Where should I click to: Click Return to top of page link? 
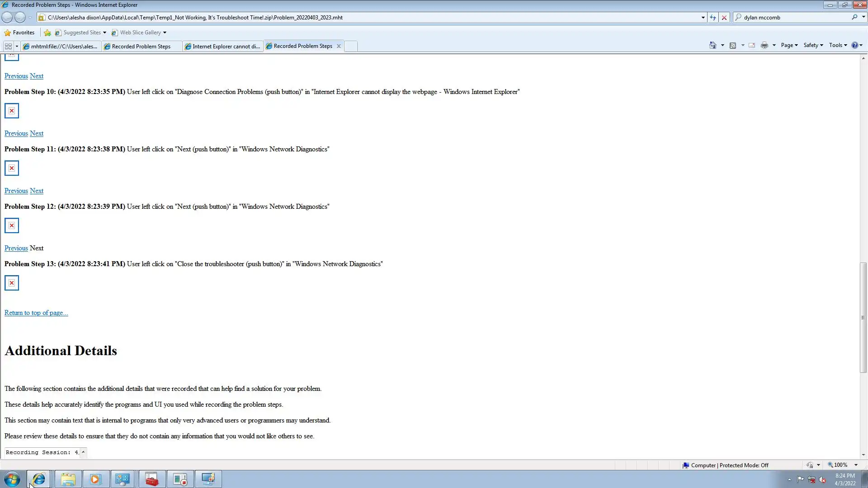[36, 313]
